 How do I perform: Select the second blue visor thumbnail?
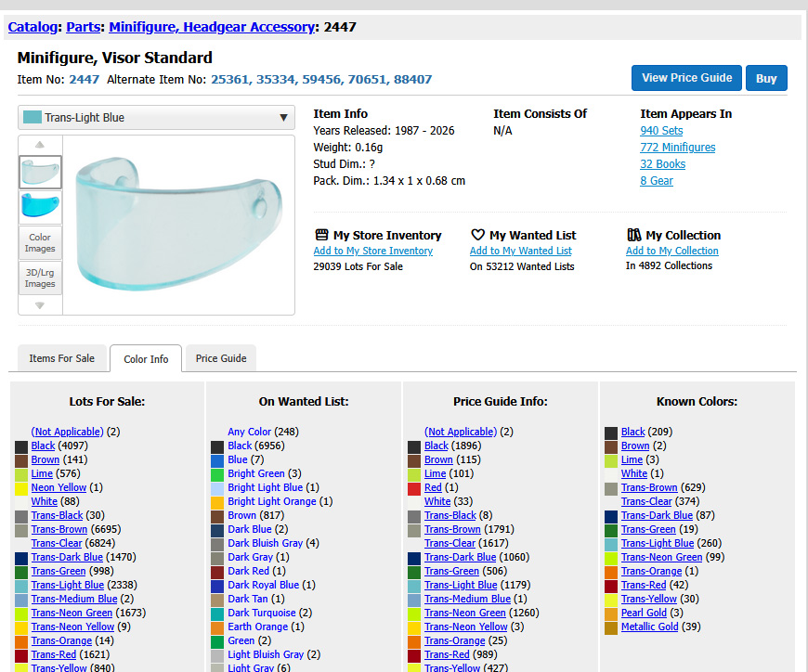click(40, 207)
